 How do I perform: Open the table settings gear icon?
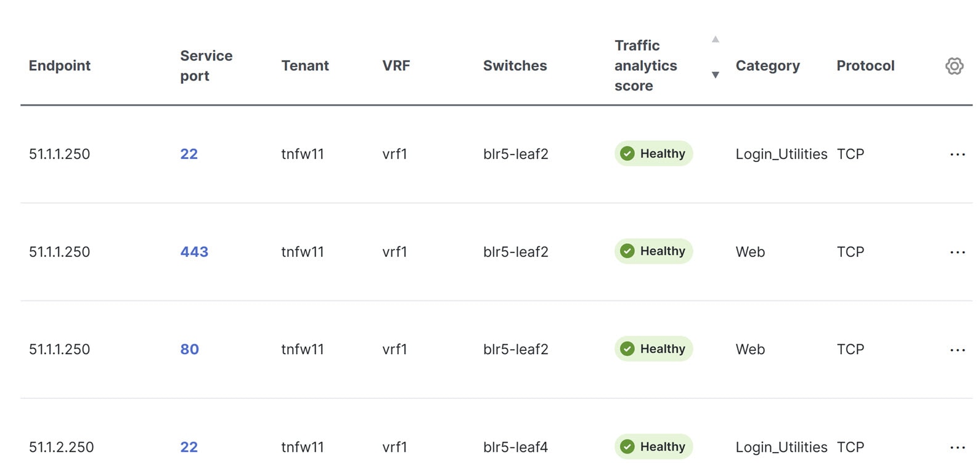click(x=954, y=66)
